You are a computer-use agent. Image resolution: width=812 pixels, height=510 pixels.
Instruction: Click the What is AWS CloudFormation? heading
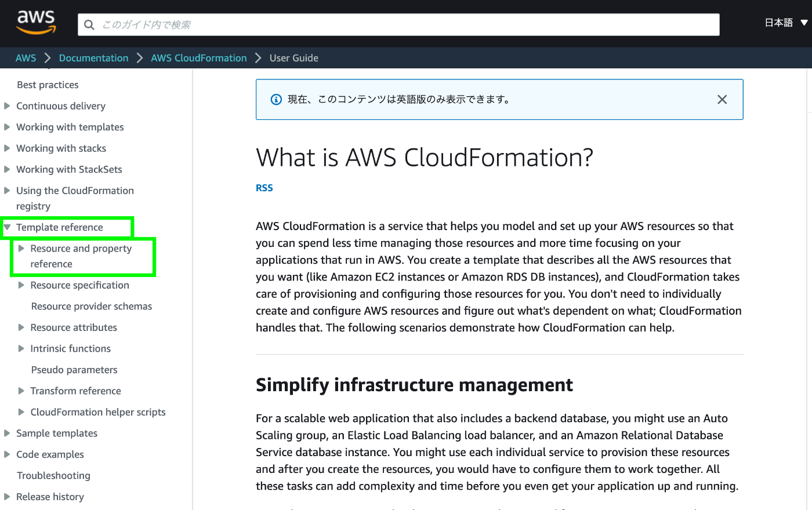click(425, 158)
